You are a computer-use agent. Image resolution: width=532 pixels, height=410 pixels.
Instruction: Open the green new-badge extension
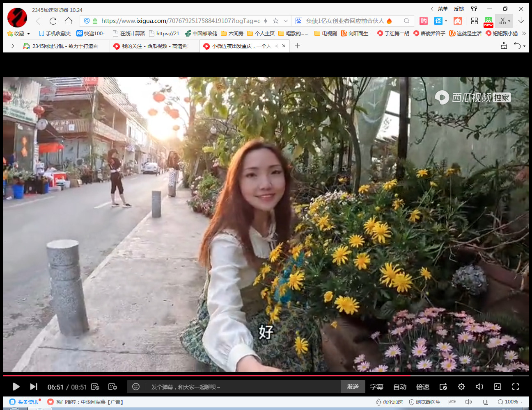tap(488, 22)
